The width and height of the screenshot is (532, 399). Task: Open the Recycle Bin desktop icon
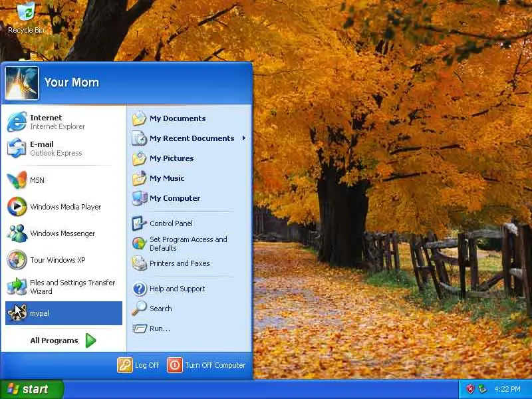pyautogui.click(x=26, y=11)
